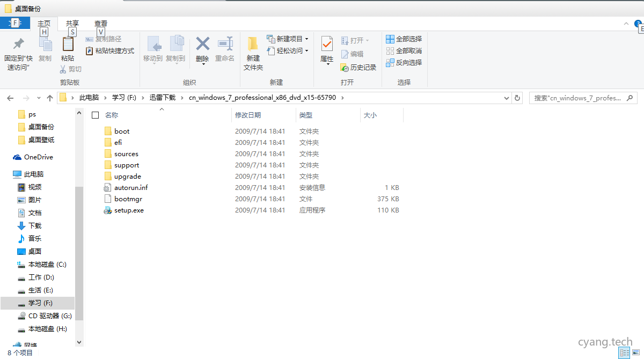Viewport: 644px width, 359px height.
Task: Collapse 此电脑 in the navigation pane
Action: click(x=8, y=173)
